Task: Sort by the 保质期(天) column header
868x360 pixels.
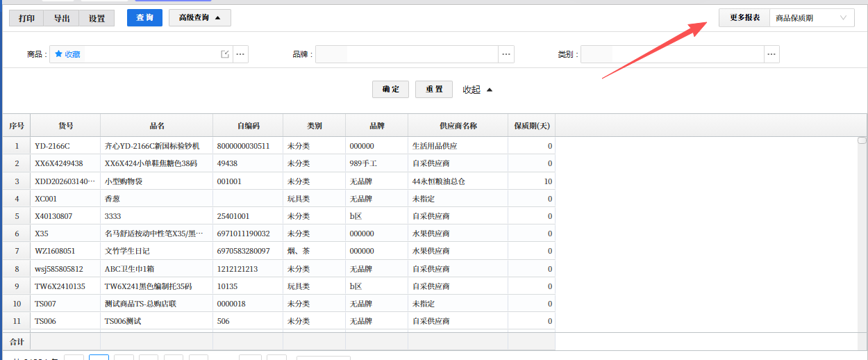Action: 532,126
